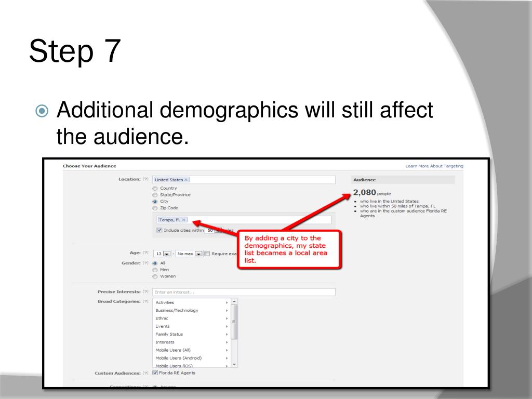This screenshot has width=532, height=399.
Task: Select Men gender radio option
Action: tap(155, 270)
